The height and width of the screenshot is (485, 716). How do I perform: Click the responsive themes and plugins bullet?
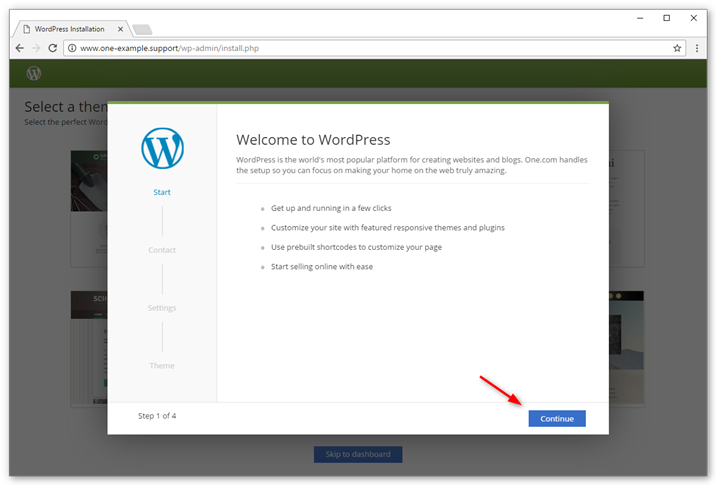(388, 227)
